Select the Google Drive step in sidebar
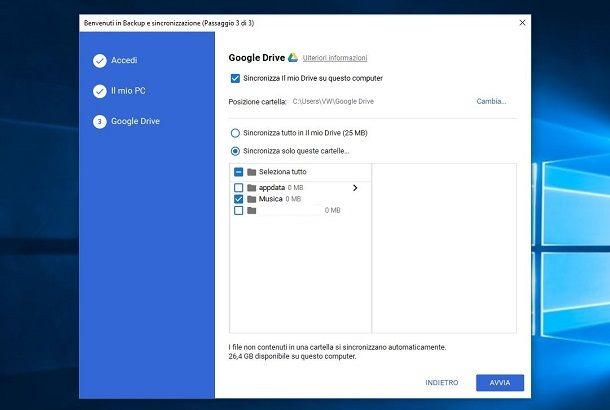 [x=135, y=121]
